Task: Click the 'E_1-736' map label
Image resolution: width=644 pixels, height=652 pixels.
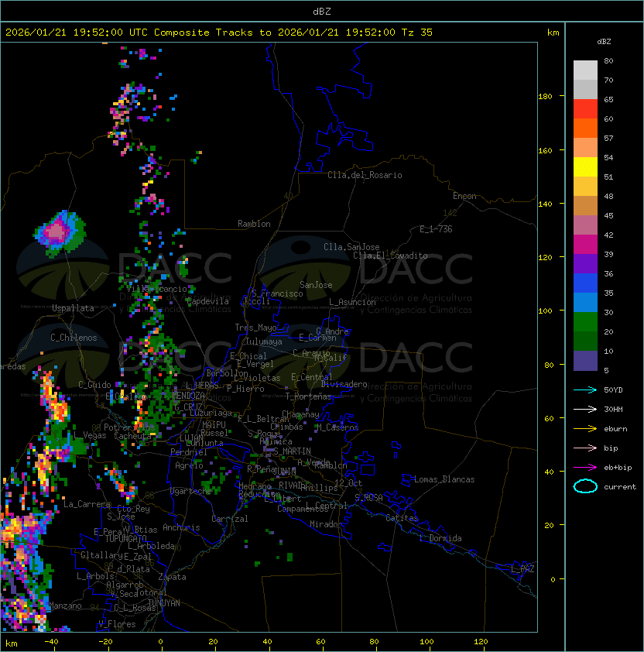Action: coord(436,229)
